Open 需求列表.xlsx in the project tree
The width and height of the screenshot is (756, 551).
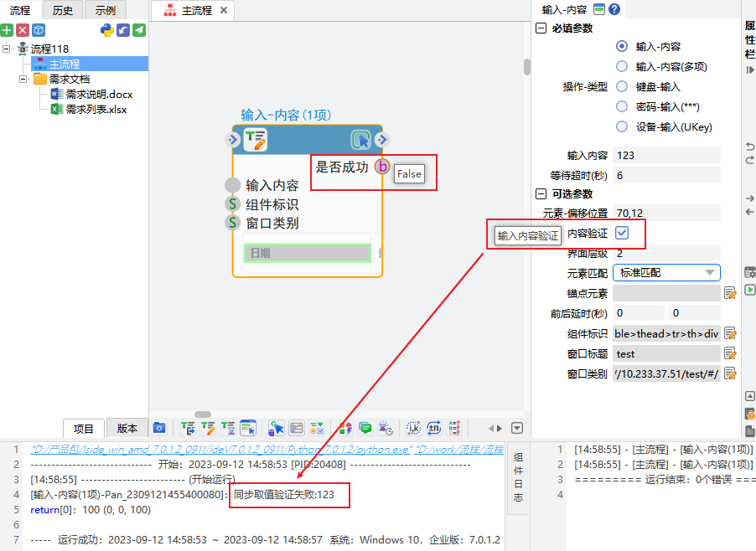point(96,109)
